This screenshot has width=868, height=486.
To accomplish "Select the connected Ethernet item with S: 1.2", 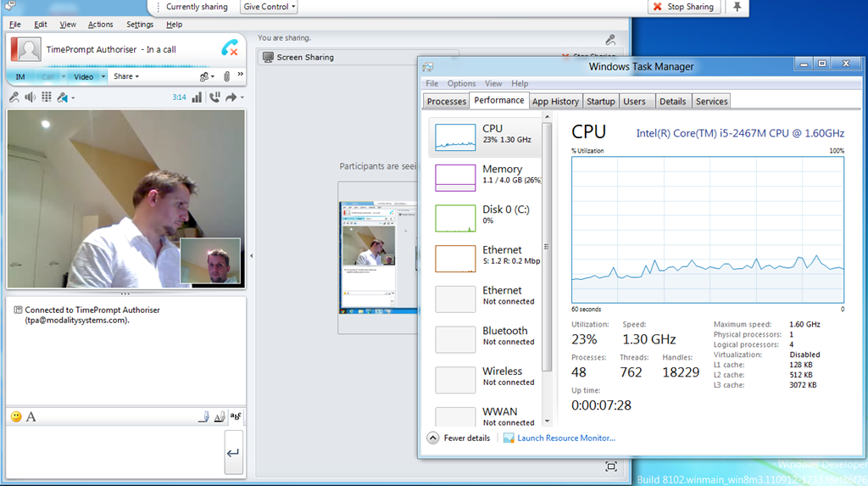I will 484,258.
